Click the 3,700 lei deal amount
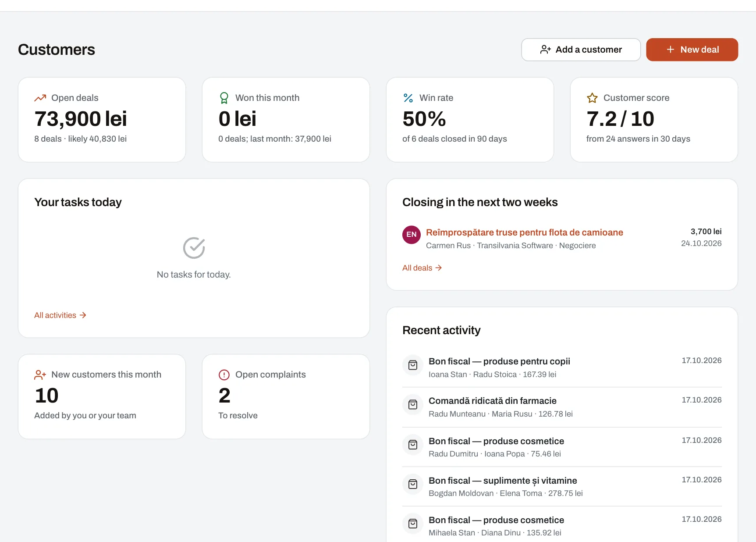The height and width of the screenshot is (542, 756). [x=706, y=232]
